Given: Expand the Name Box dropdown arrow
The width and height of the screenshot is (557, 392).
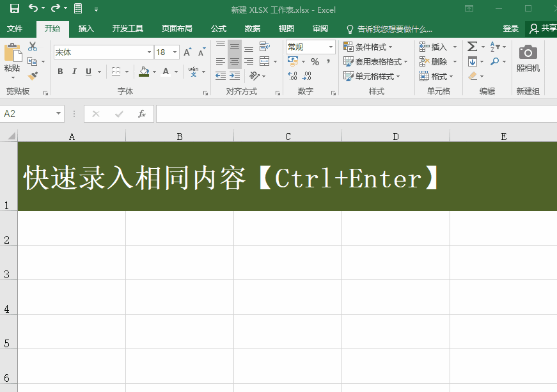Looking at the screenshot, I should pos(58,114).
